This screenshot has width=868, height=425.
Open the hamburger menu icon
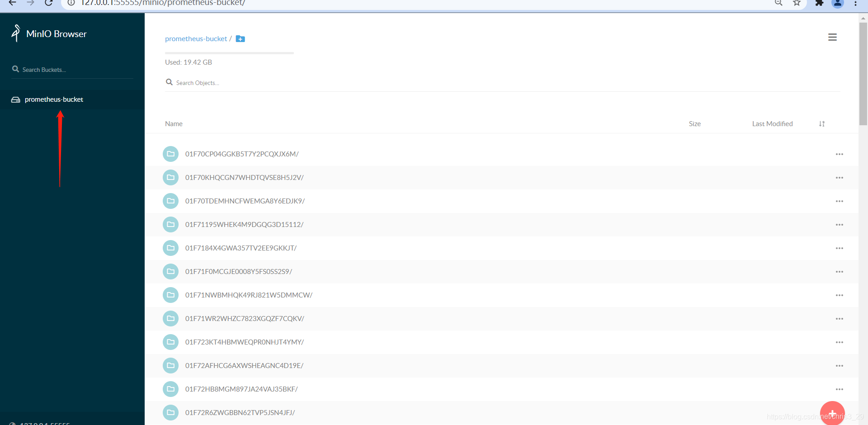click(832, 37)
